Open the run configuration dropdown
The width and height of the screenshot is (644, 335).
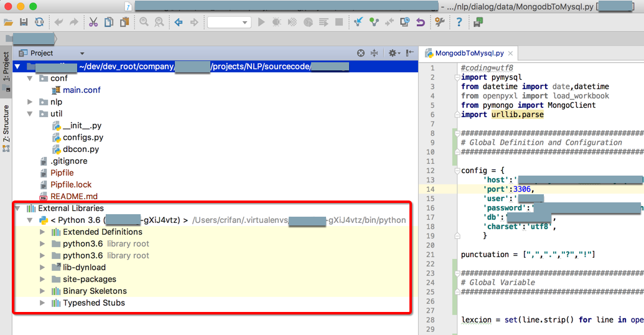tap(229, 22)
